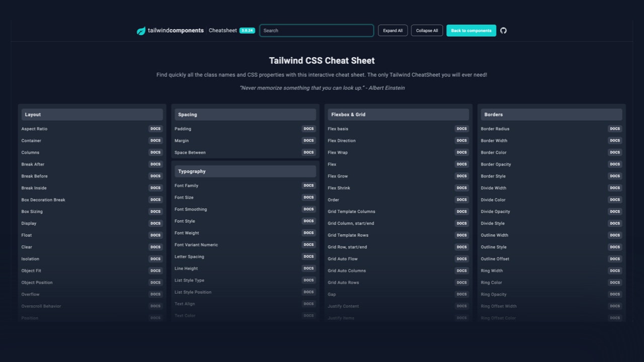The height and width of the screenshot is (362, 644).
Task: Open the GitHub icon link
Action: [504, 31]
